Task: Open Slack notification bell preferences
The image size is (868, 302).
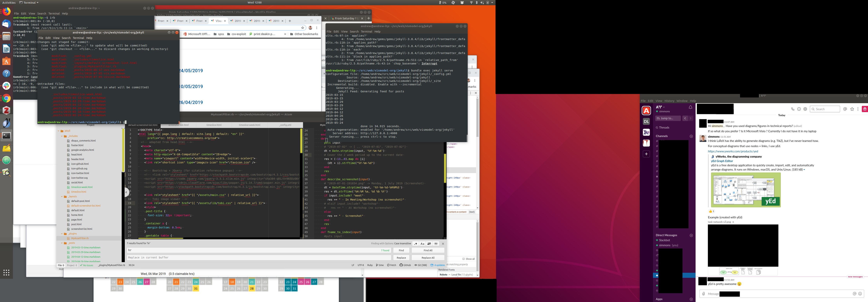Action: tap(690, 107)
